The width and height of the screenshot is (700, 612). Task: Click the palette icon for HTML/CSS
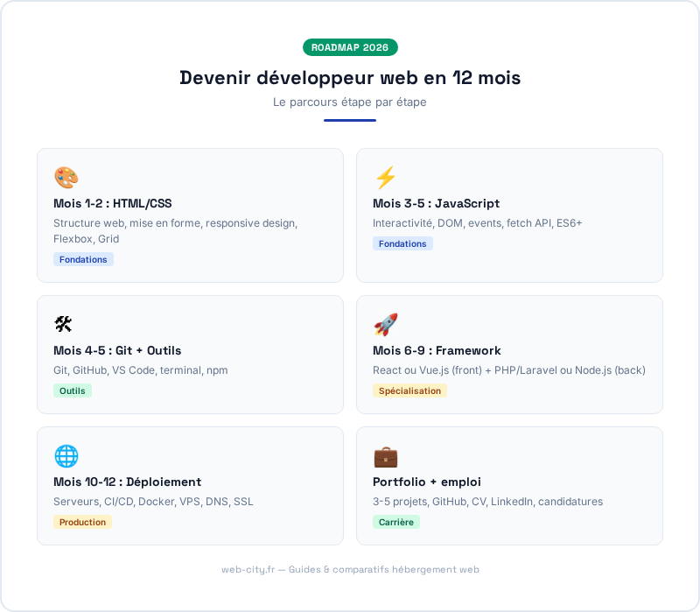(x=65, y=177)
